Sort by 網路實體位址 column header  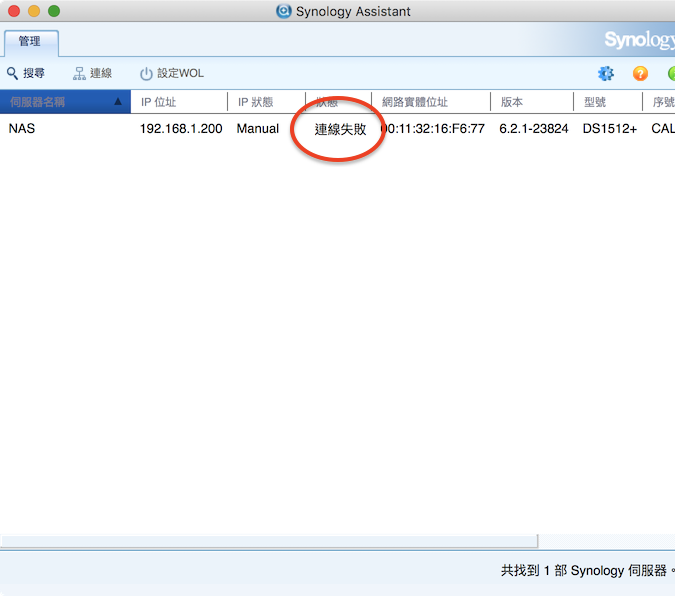(x=430, y=102)
